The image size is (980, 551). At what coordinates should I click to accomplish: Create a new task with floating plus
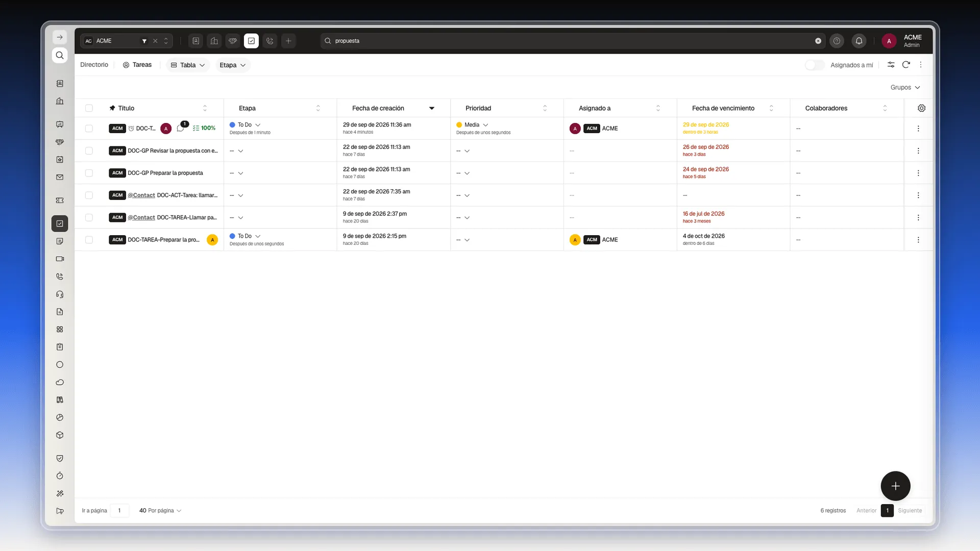point(895,486)
